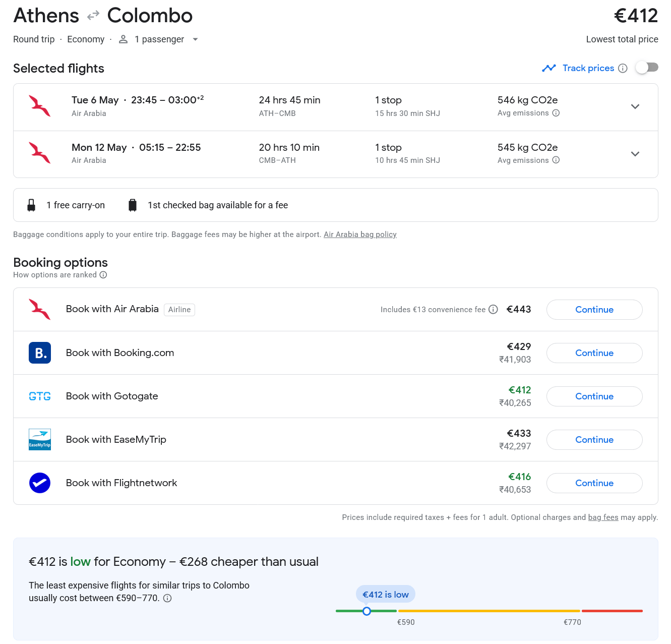Continue booking with EaseMyTrip
This screenshot has width=671, height=644.
pos(594,440)
